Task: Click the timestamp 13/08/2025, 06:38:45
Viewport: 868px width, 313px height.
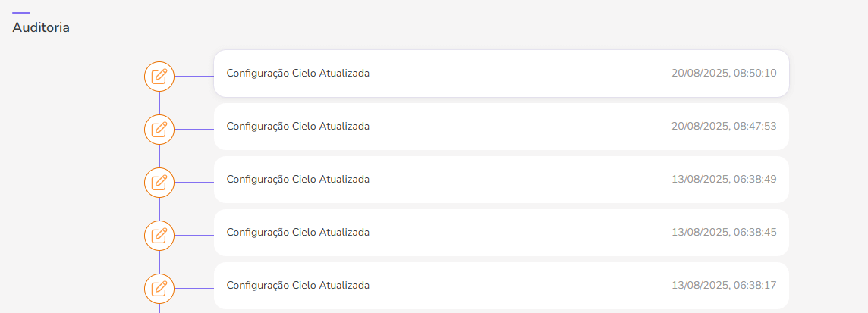Action: coord(724,233)
